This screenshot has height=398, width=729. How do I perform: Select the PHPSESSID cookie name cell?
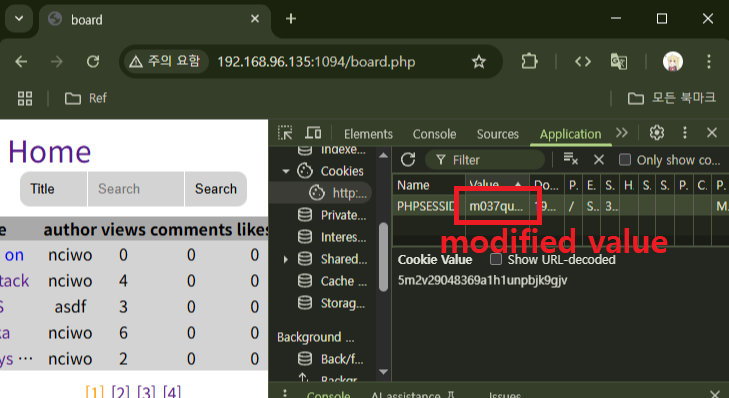tap(429, 206)
